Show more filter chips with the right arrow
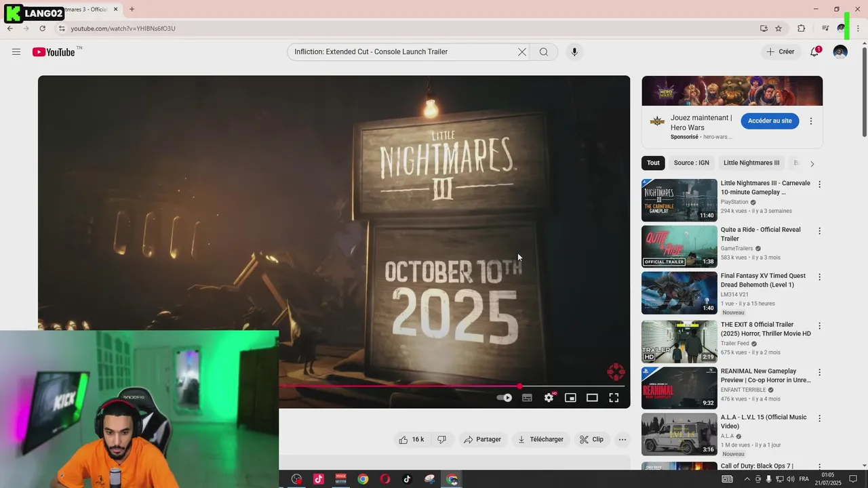 pos(812,164)
